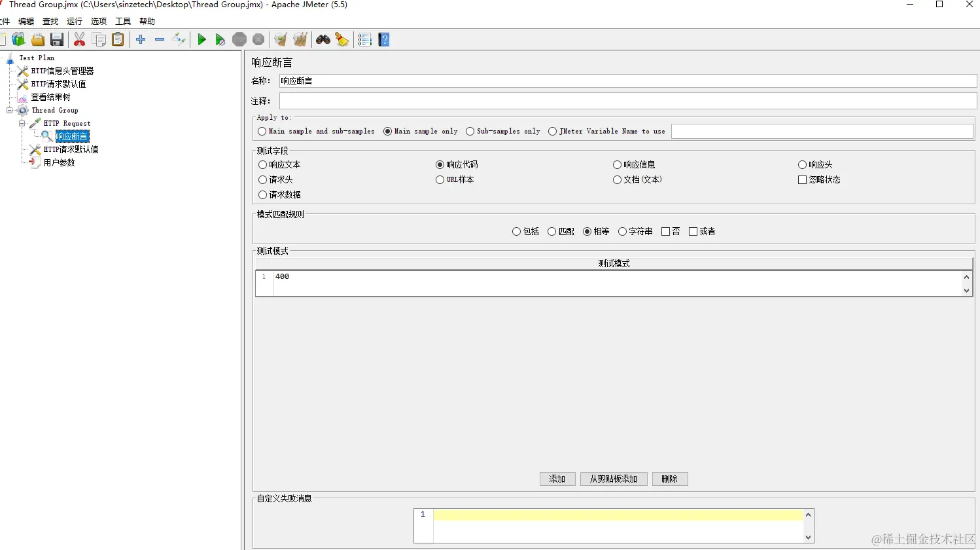
Task: Select the 响应头 radio button
Action: pos(803,165)
